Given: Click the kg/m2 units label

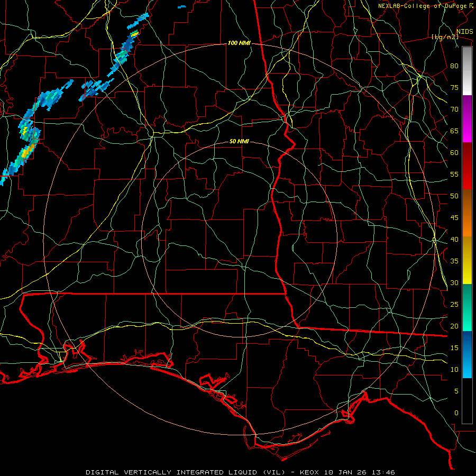Looking at the screenshot, I should coord(445,37).
